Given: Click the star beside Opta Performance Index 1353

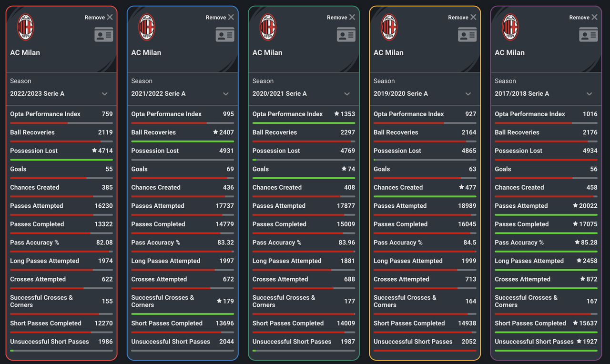Looking at the screenshot, I should click(336, 114).
